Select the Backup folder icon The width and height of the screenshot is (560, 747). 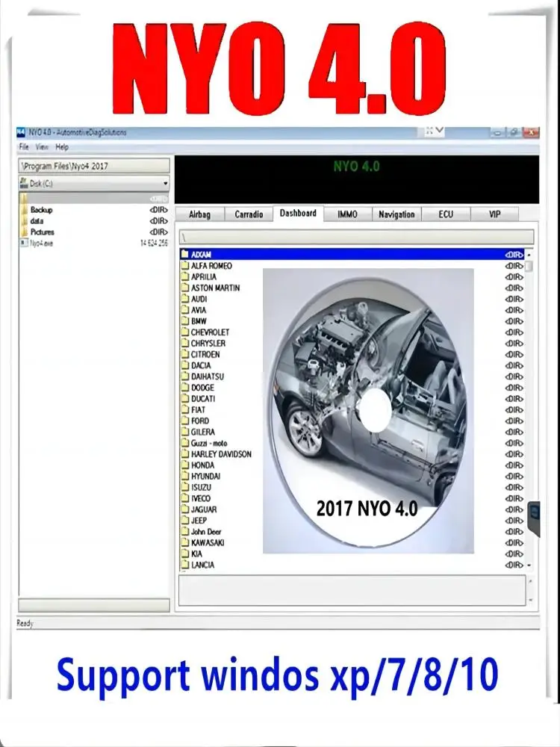pos(24,210)
